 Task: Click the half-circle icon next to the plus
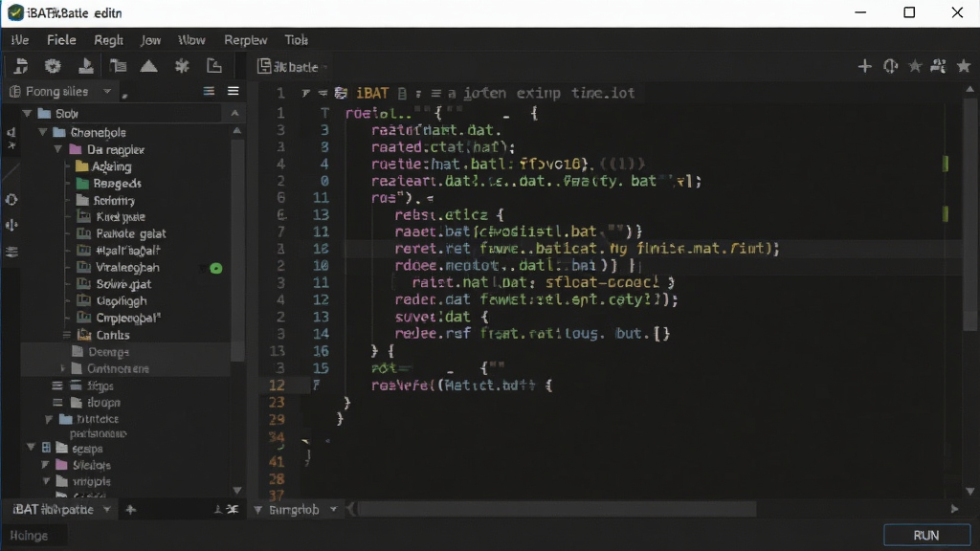coord(890,66)
